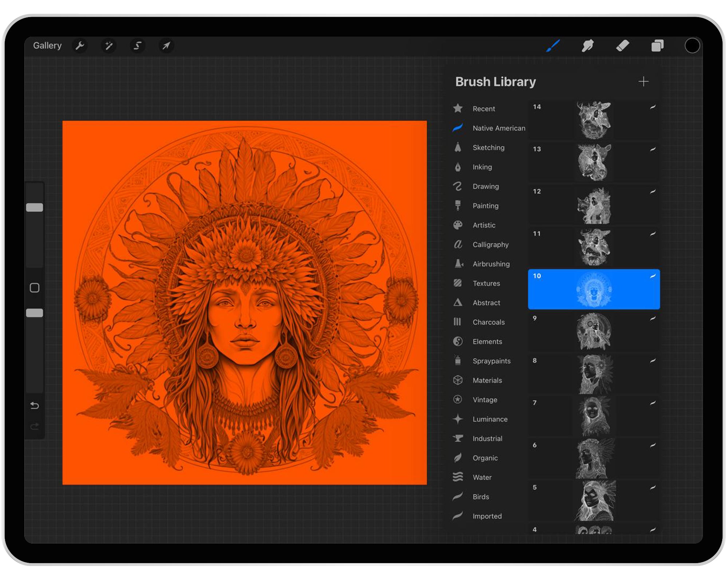Open the Calligraphy brush category
The height and width of the screenshot is (578, 728).
point(490,244)
